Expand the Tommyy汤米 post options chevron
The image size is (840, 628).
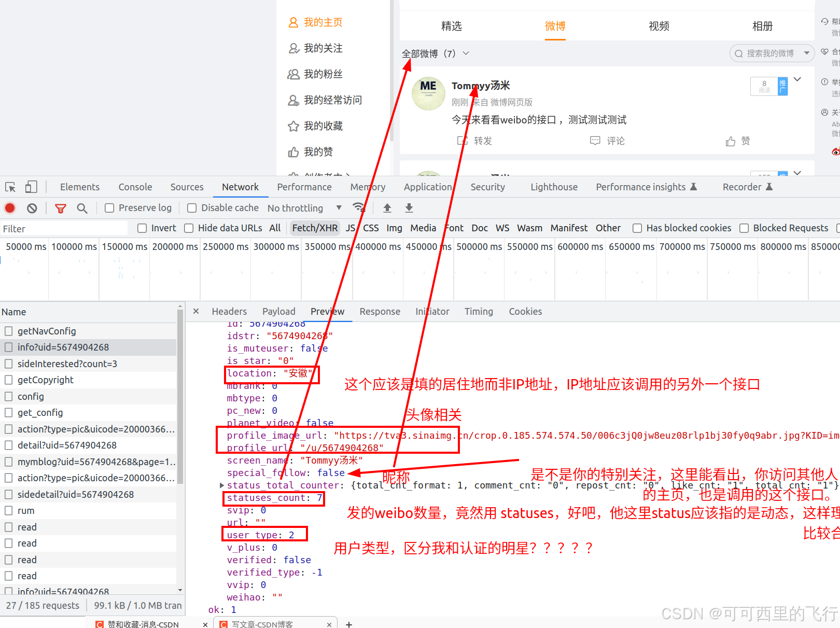797,79
